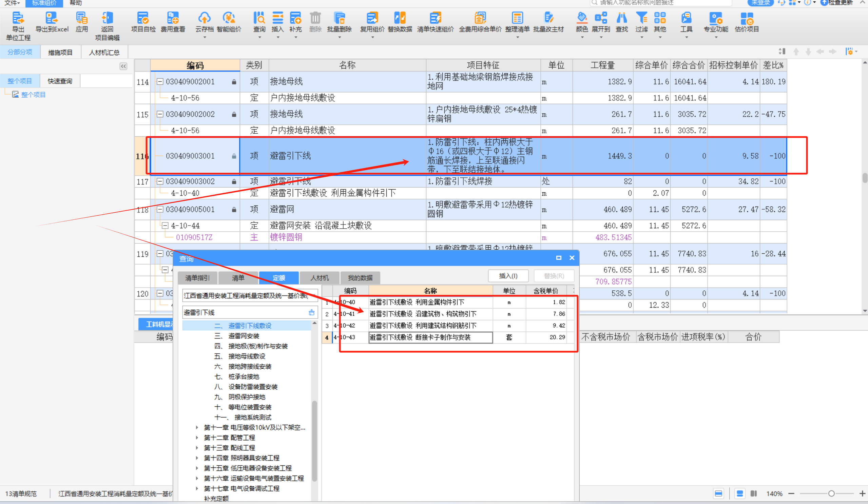Select 五、接地母线敷设 in chapter tree
Screen dimensions: 868x504
click(240, 356)
